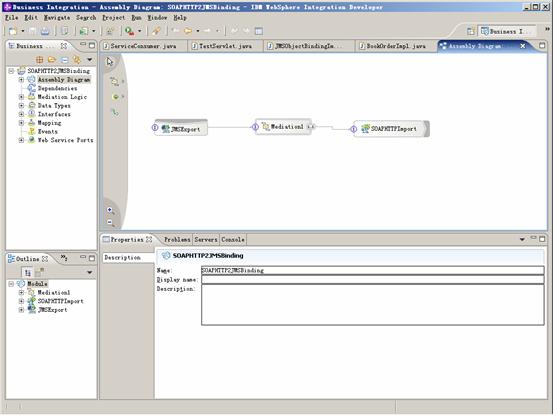Click the zoom in magnifier icon

point(110,210)
